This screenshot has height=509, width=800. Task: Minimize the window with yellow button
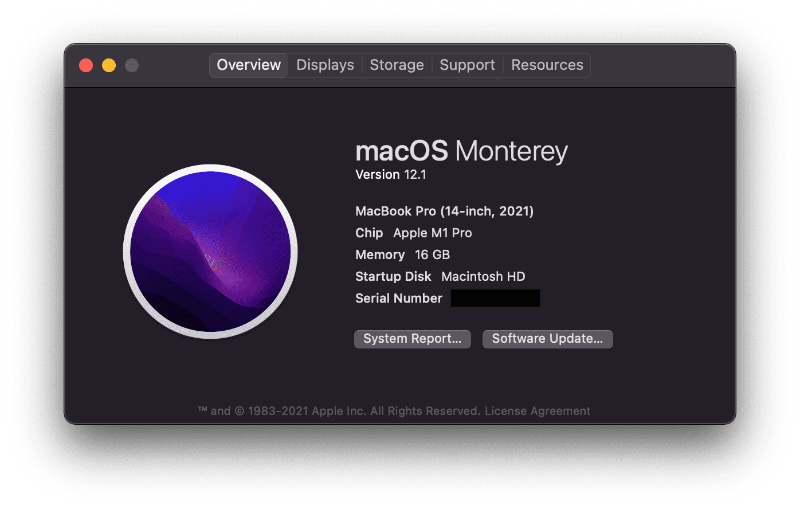[x=109, y=65]
